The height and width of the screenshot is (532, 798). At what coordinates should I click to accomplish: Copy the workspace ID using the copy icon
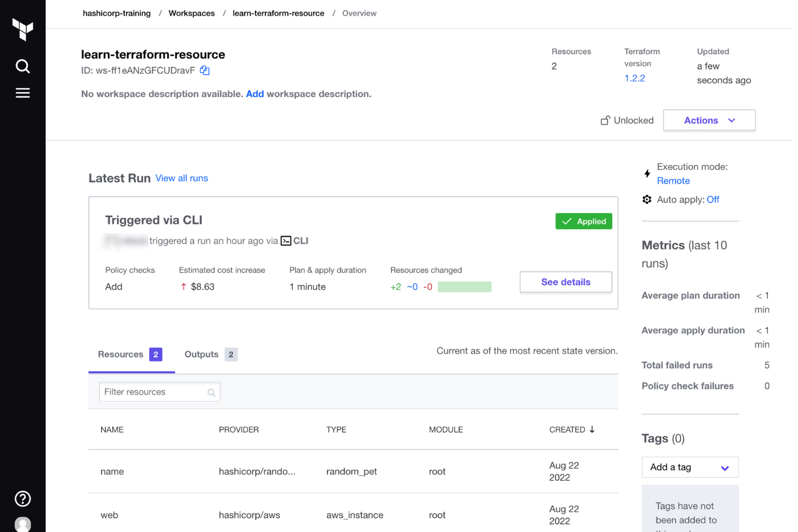pyautogui.click(x=204, y=70)
